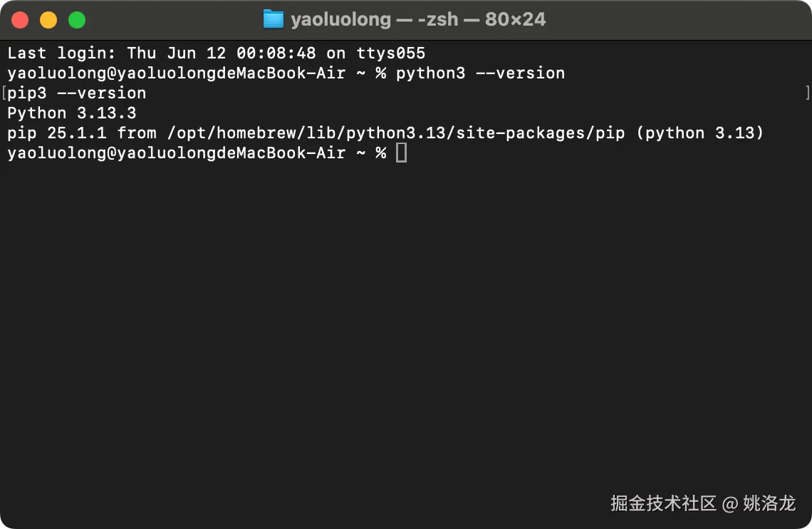
Task: Click the 'pip3 --version' command line
Action: 77,93
